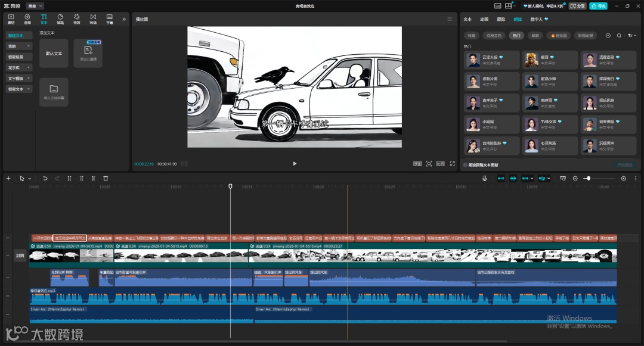Open the 贴纸 (Stickers) panel icon
Viewport: 644px width, 346px height.
pyautogui.click(x=60, y=18)
